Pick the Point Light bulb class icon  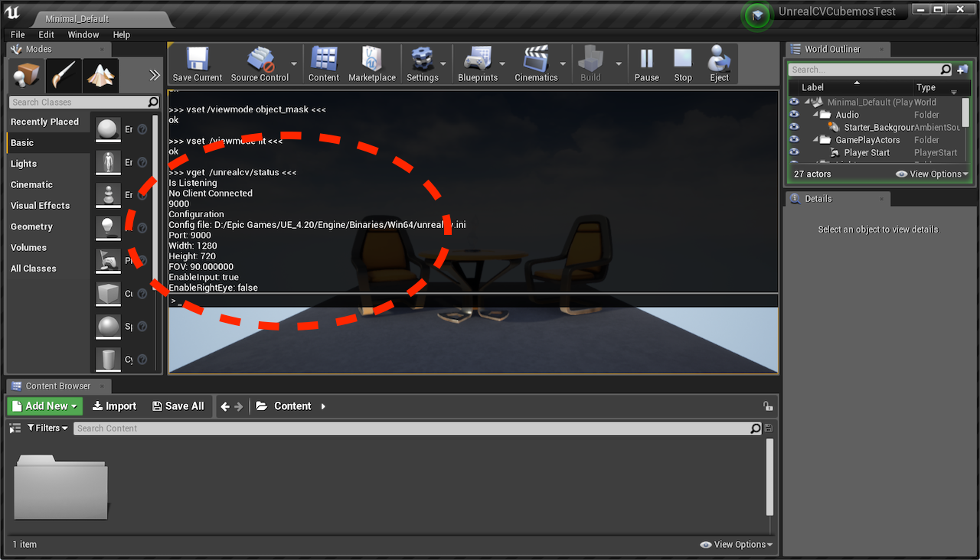point(108,228)
